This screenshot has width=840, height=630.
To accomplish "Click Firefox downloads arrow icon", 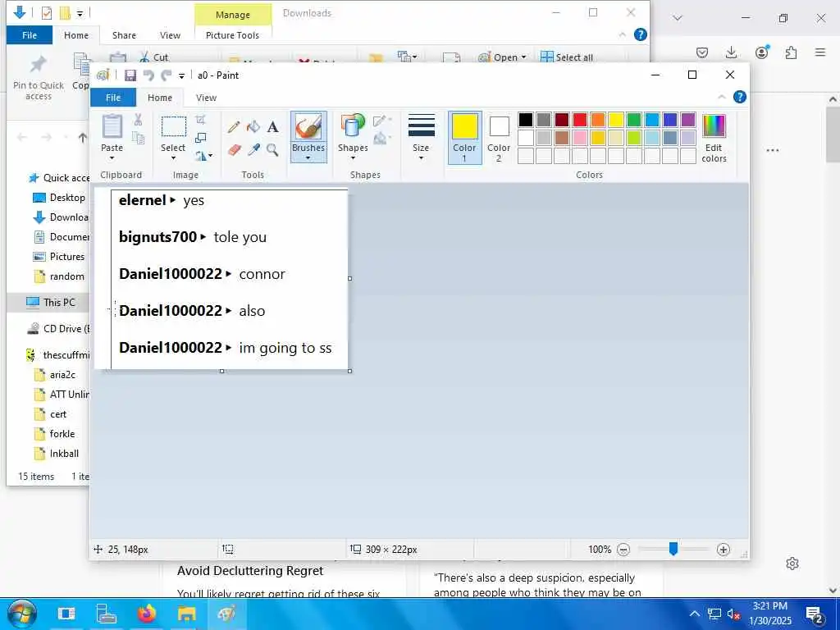I will (731, 52).
